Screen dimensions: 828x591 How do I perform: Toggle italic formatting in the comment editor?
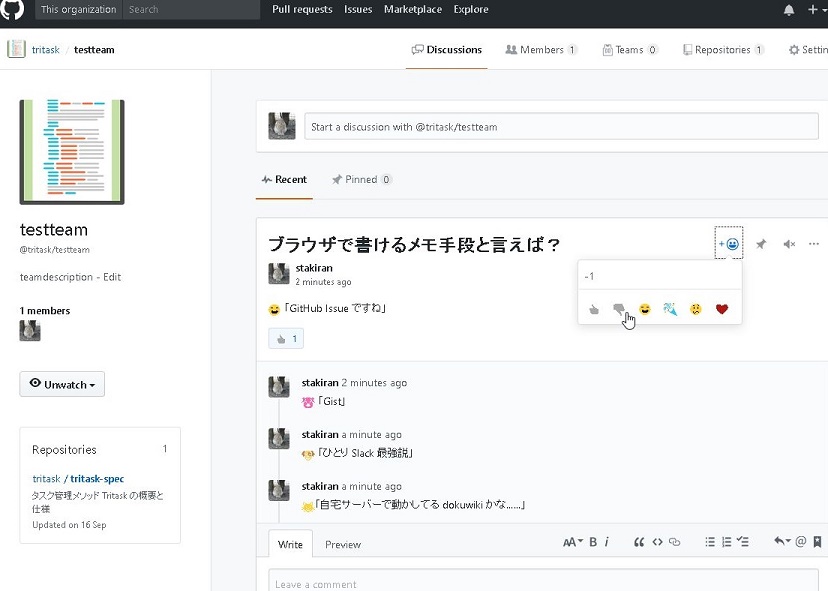click(606, 542)
